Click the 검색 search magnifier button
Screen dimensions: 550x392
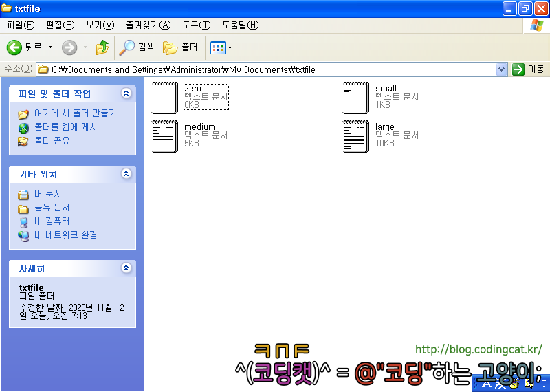[x=136, y=47]
